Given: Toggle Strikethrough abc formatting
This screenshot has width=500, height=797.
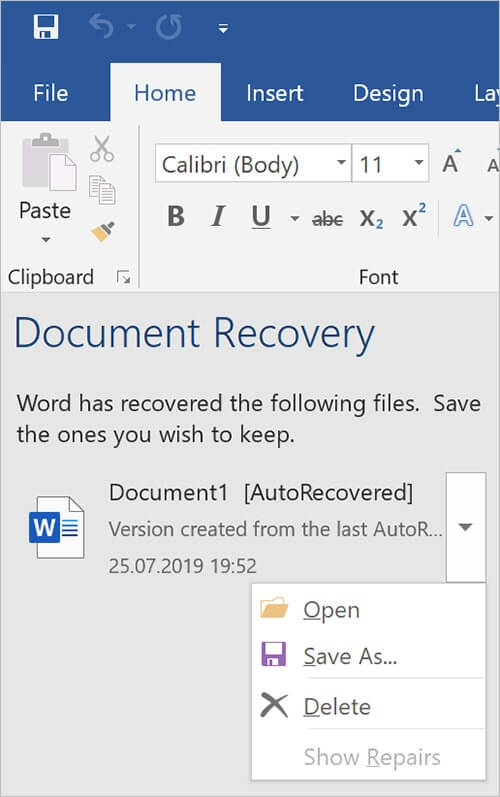Looking at the screenshot, I should [328, 219].
